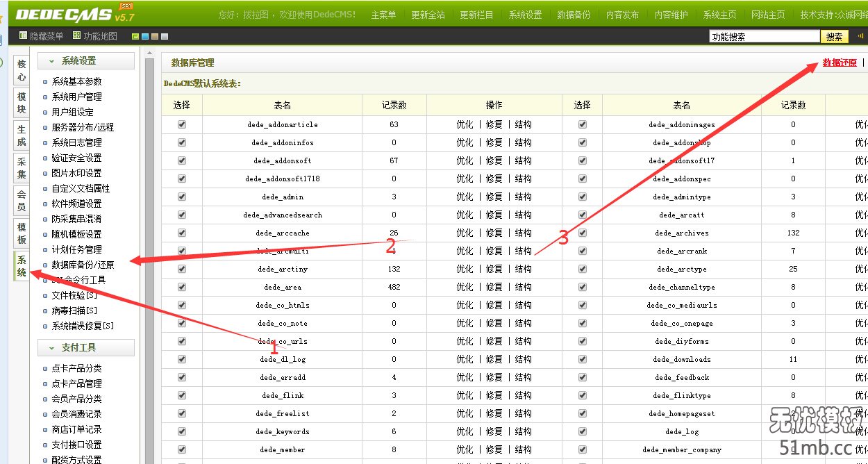Open 网站主页 in top navigation

point(768,15)
